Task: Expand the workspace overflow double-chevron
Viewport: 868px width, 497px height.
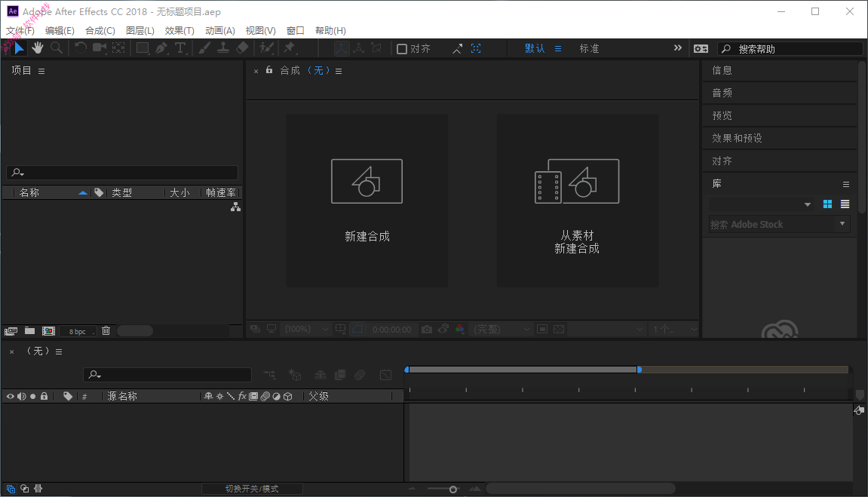Action: click(677, 48)
